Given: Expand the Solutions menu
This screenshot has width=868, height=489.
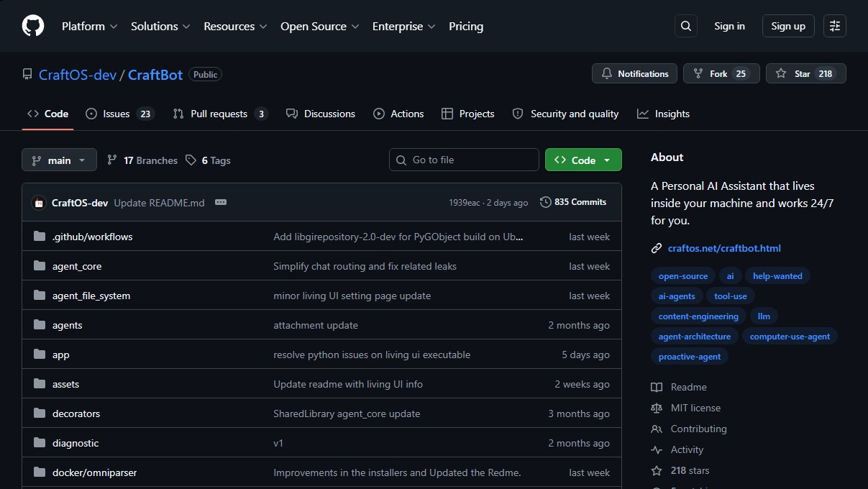Looking at the screenshot, I should (x=160, y=26).
